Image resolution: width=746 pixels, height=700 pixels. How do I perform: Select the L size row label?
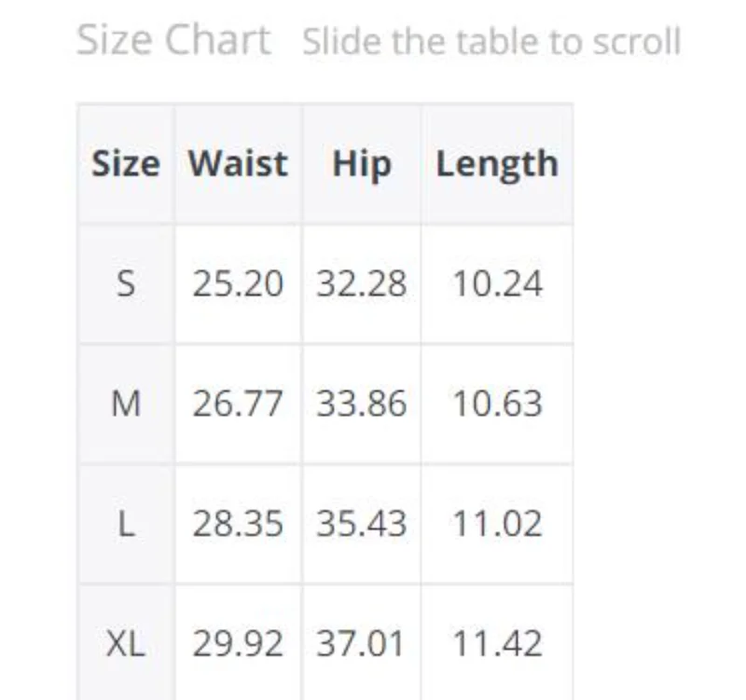pyautogui.click(x=126, y=524)
